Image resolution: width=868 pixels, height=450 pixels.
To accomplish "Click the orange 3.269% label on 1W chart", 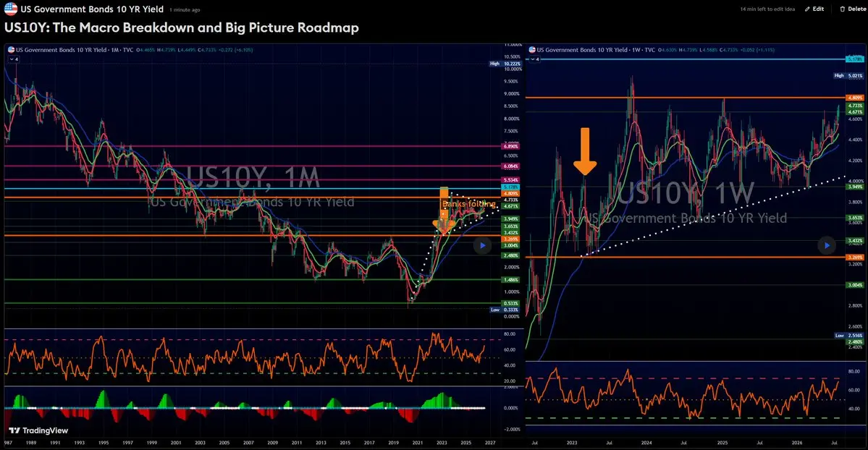I will tap(855, 258).
